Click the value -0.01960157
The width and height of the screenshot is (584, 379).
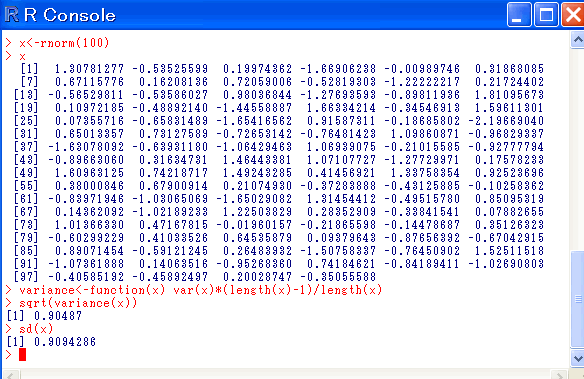click(254, 225)
